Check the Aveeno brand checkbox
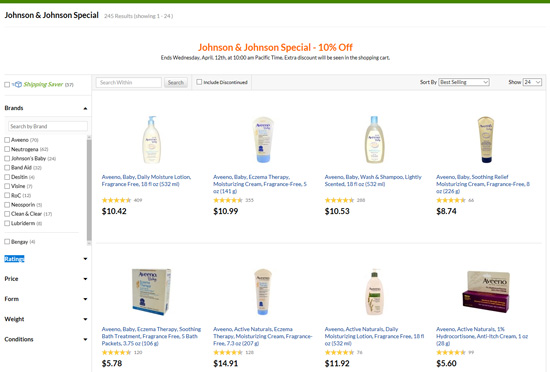This screenshot has height=372, width=550. (7, 140)
